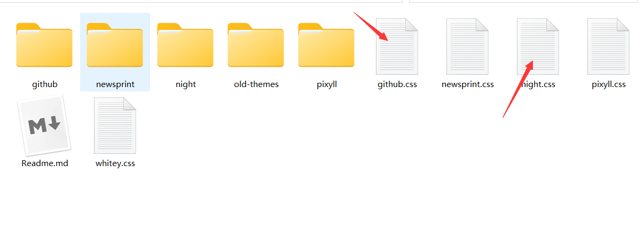Viewport: 644px width, 227px height.
Task: Click the "github" folder name label
Action: coord(45,84)
